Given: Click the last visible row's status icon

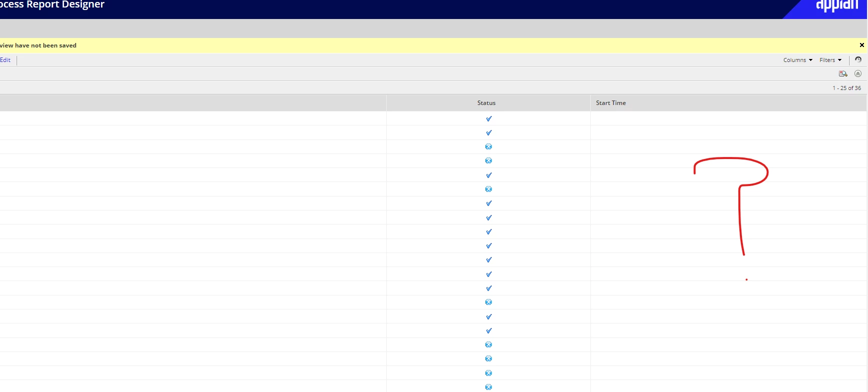Looking at the screenshot, I should (x=489, y=387).
